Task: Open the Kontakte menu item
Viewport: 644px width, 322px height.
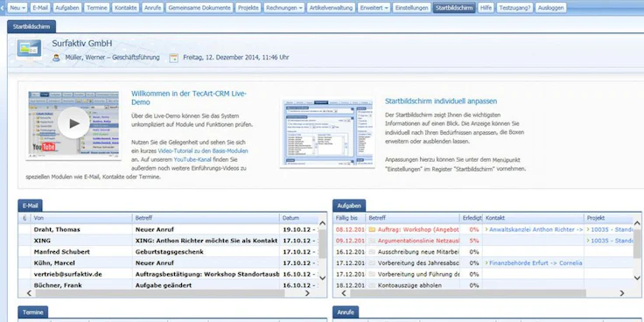Action: 126,8
